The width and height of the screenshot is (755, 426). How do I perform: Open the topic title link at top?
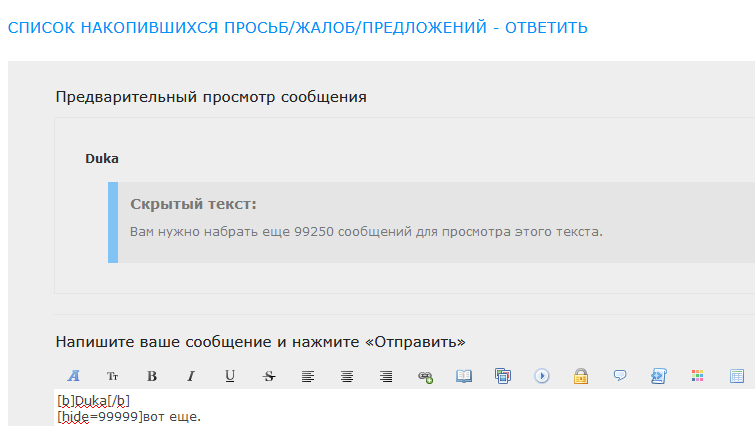[x=298, y=27]
